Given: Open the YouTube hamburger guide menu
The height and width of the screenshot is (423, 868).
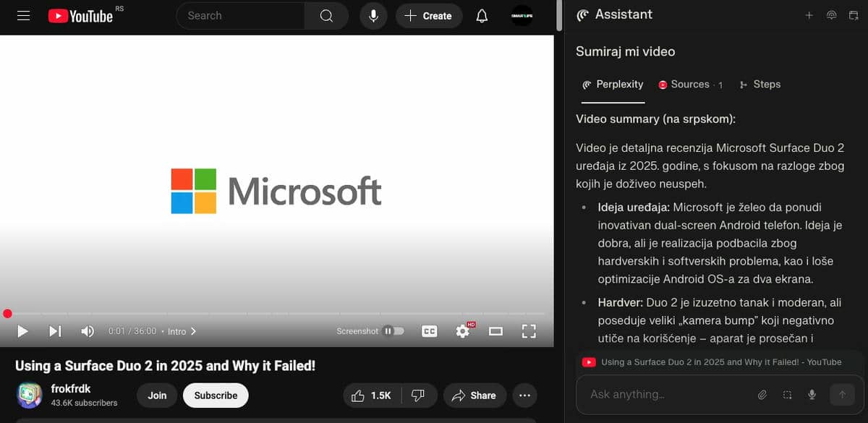Looking at the screenshot, I should pos(23,16).
